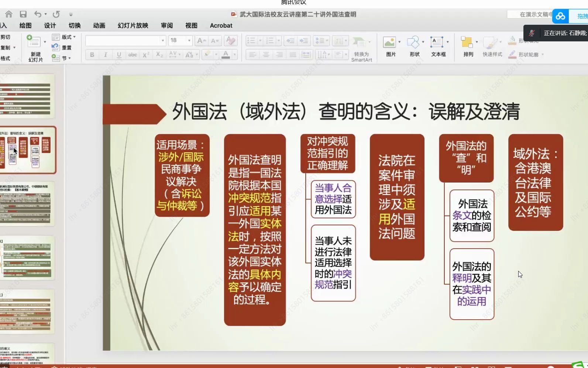Image resolution: width=588 pixels, height=368 pixels.
Task: Clear all formatting with the eraser-A icon
Action: pyautogui.click(x=230, y=40)
